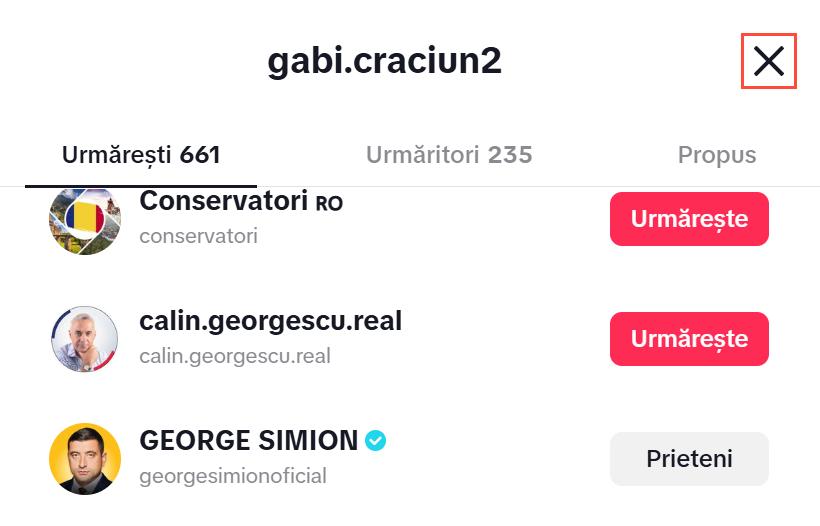Click the RO label after Conservatori

(329, 203)
